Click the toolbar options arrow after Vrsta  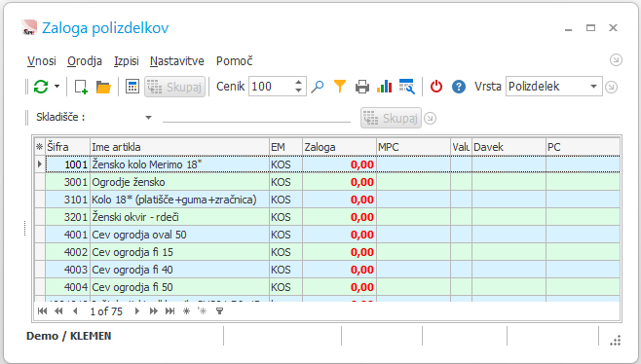611,87
